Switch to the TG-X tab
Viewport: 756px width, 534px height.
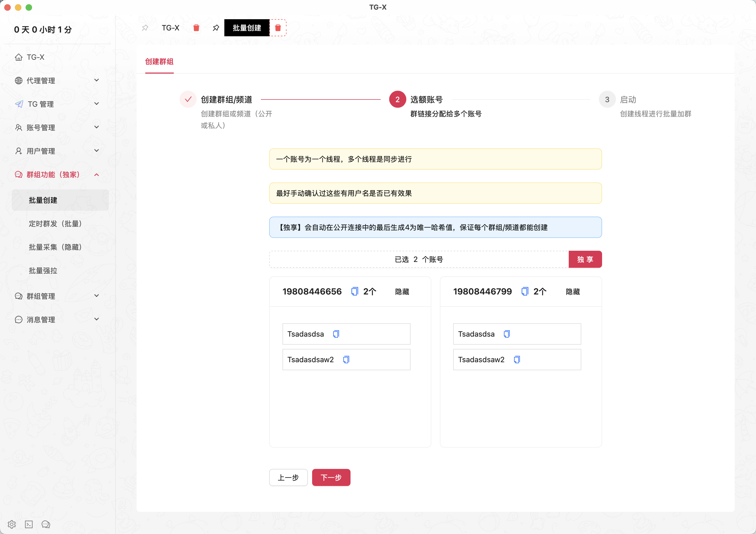(x=170, y=28)
